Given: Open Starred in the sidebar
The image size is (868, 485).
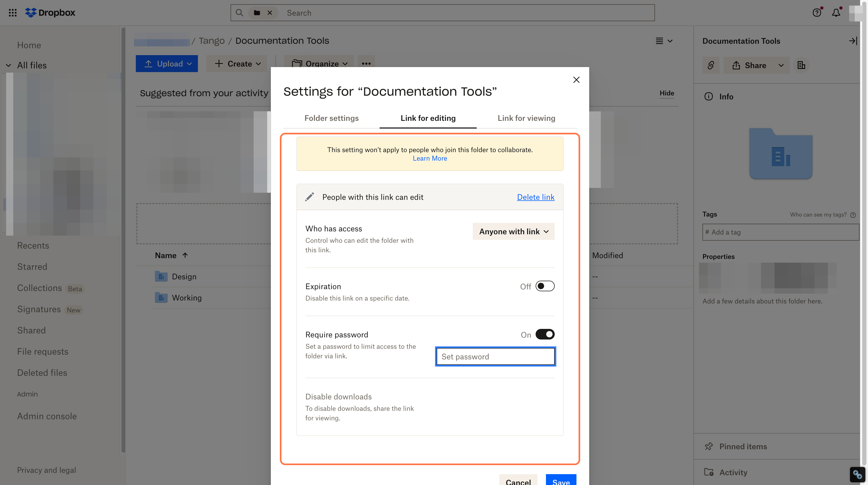Looking at the screenshot, I should pyautogui.click(x=32, y=267).
